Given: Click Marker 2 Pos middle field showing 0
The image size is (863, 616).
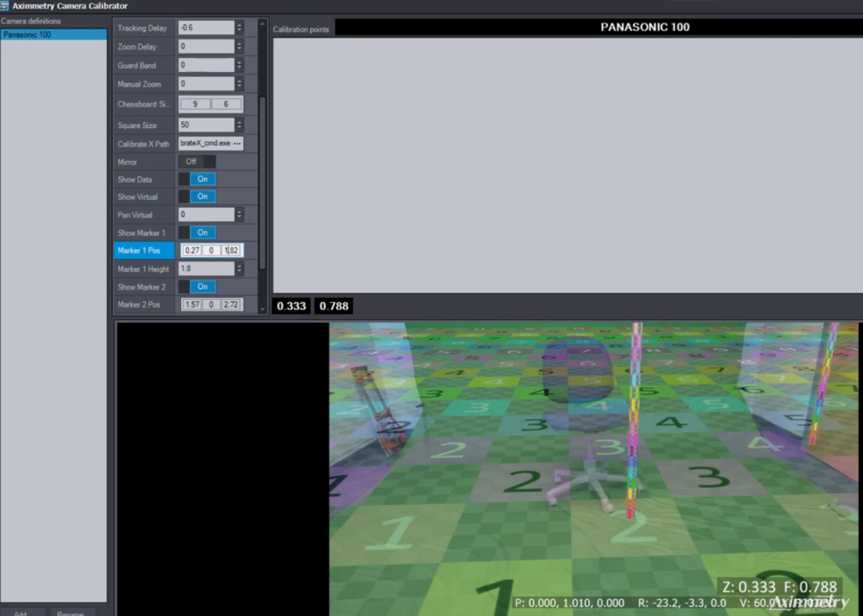Looking at the screenshot, I should [x=211, y=304].
